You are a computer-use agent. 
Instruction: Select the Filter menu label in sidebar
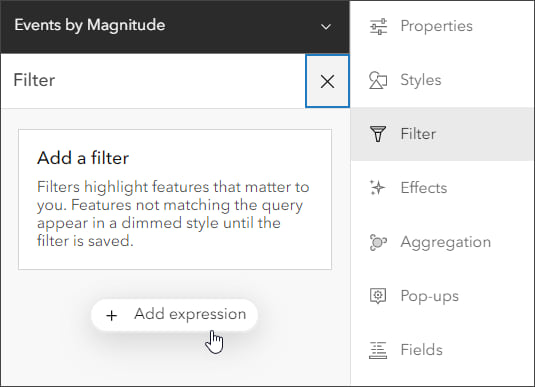click(418, 134)
